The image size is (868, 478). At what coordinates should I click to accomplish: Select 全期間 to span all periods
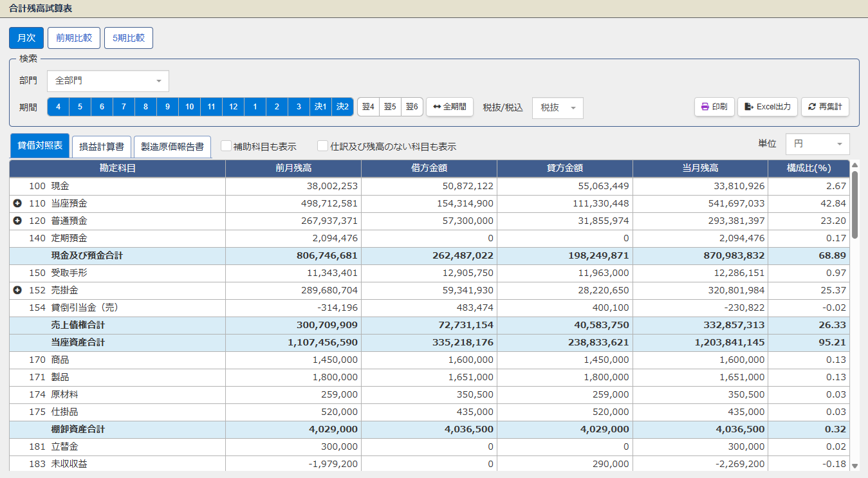point(450,107)
